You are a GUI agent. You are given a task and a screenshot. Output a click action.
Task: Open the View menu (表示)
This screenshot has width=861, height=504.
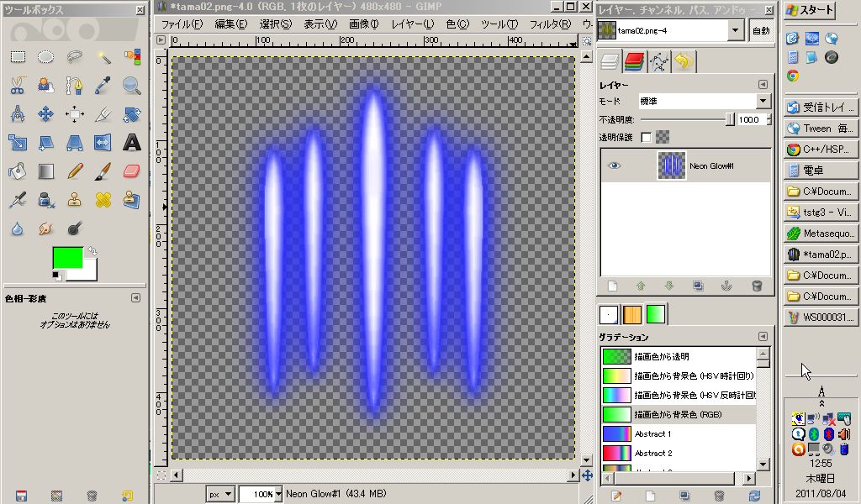pos(320,24)
